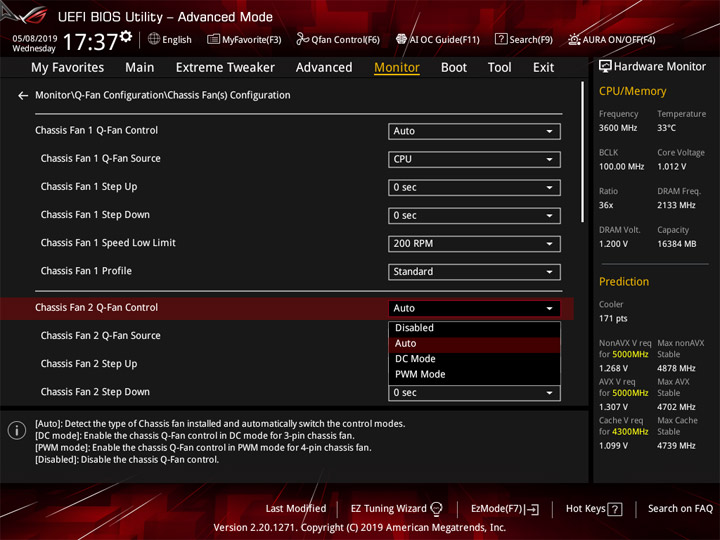Switch to Advanced tab

coord(324,68)
